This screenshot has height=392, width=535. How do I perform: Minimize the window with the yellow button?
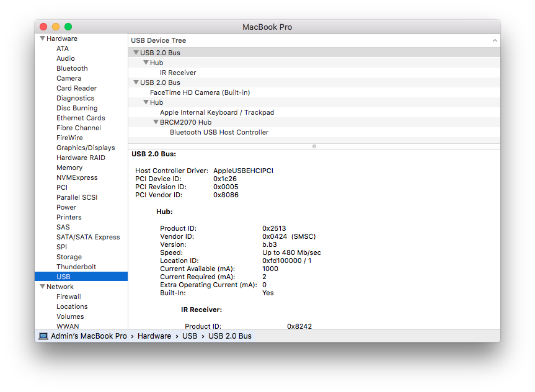tap(56, 27)
